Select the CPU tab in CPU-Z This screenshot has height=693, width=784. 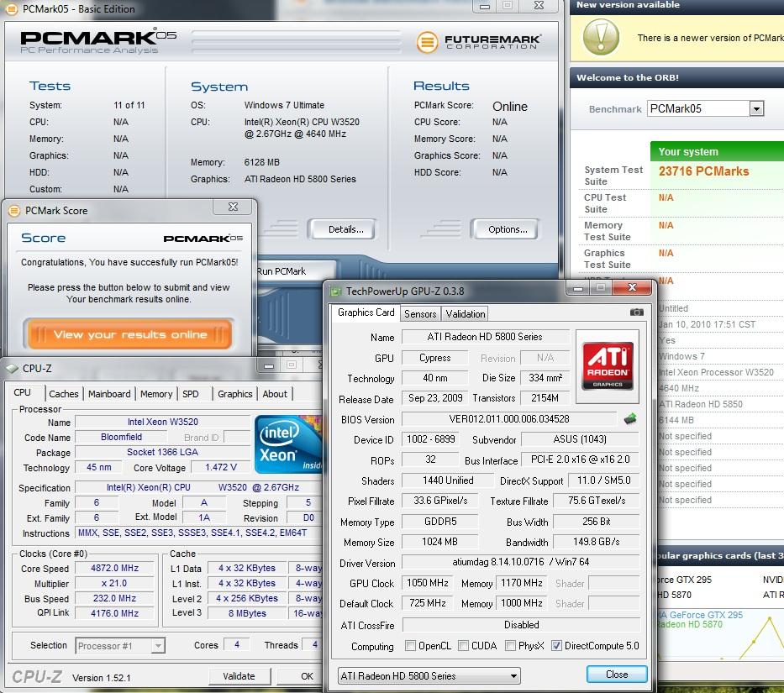click(x=23, y=392)
